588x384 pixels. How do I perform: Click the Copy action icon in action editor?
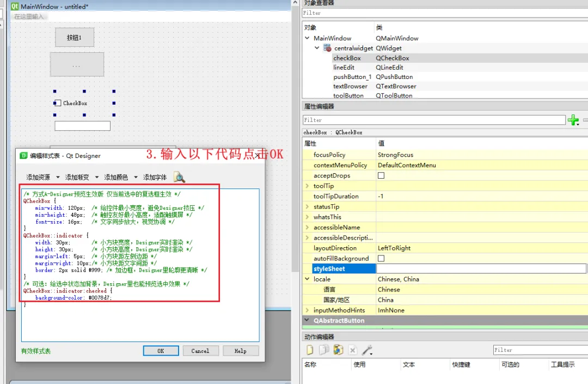pyautogui.click(x=323, y=350)
